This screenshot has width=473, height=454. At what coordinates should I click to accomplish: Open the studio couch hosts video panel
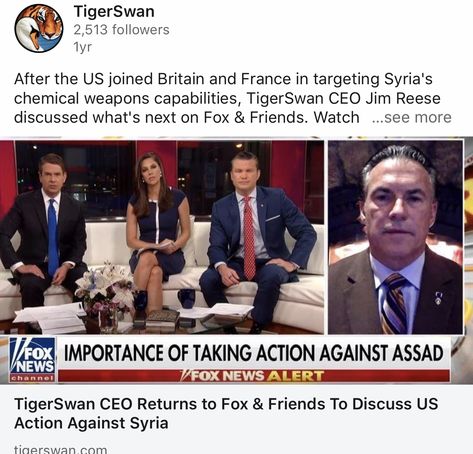[x=162, y=237]
